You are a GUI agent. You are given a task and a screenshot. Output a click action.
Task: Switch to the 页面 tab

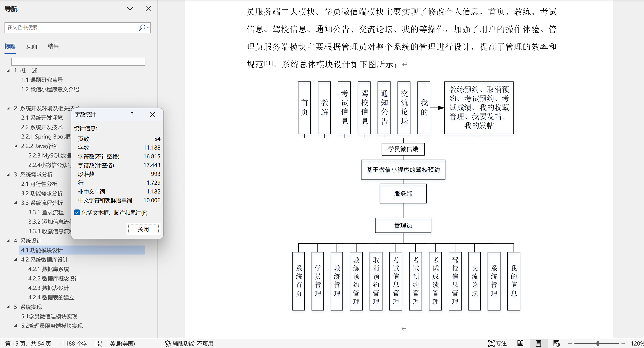point(32,46)
